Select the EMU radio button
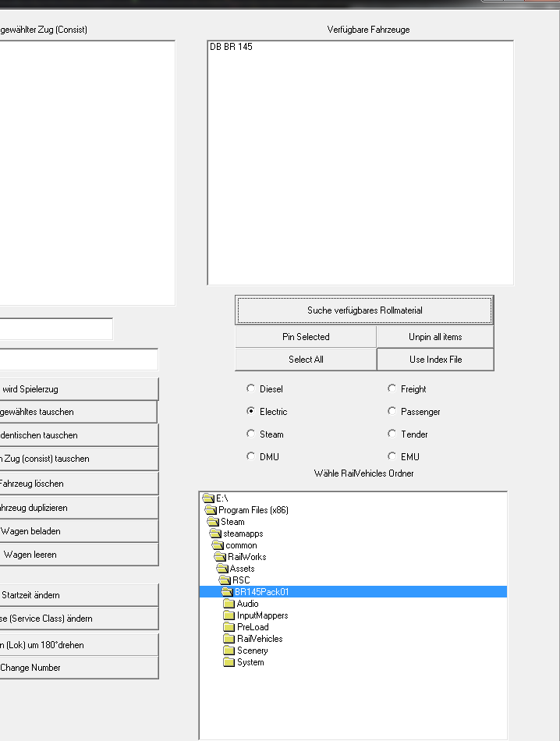Viewport: 560px width, 741px height. pyautogui.click(x=392, y=456)
